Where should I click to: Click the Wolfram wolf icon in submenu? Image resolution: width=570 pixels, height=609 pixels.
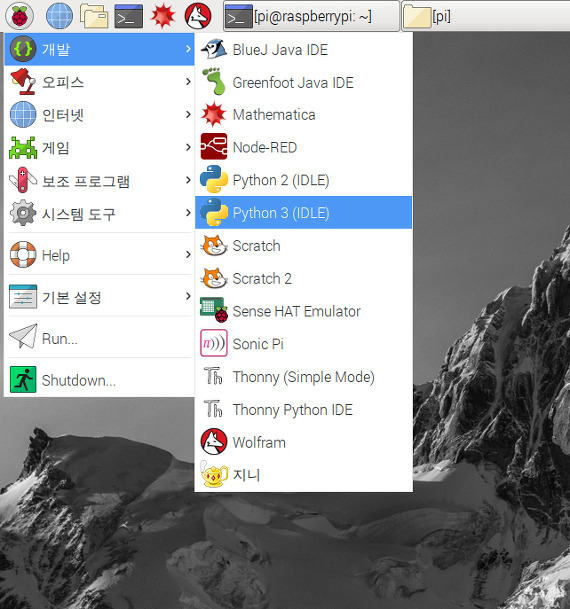point(214,442)
